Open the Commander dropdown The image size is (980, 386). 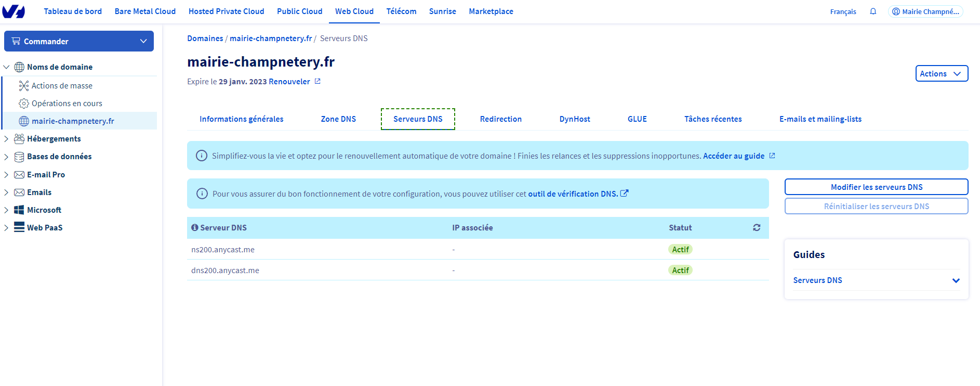[79, 41]
